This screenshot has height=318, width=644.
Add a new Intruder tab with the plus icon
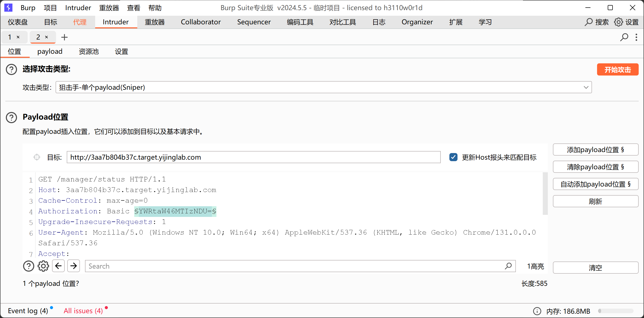(64, 37)
